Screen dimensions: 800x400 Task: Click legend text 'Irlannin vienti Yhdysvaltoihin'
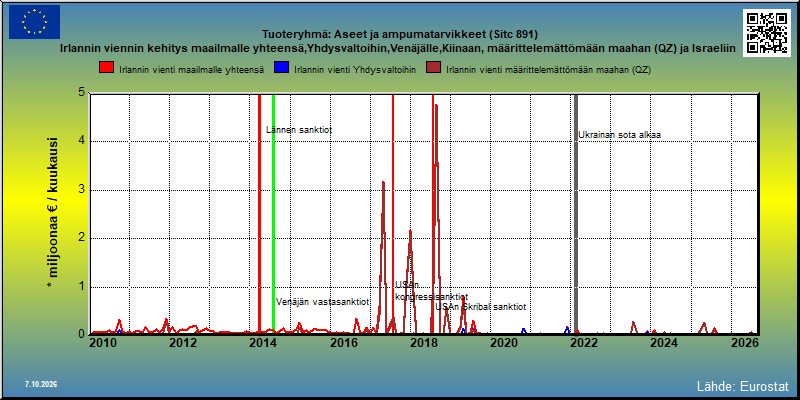coord(355,70)
